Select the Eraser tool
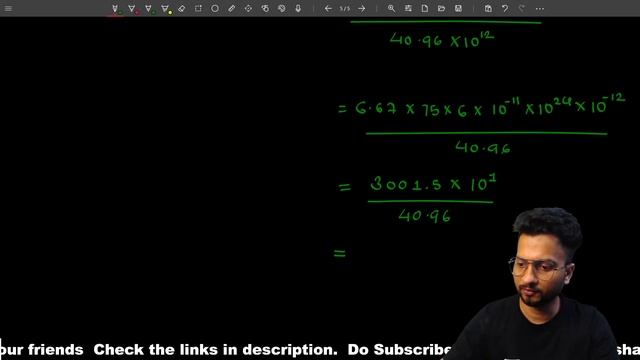The height and width of the screenshot is (360, 640). point(182,8)
